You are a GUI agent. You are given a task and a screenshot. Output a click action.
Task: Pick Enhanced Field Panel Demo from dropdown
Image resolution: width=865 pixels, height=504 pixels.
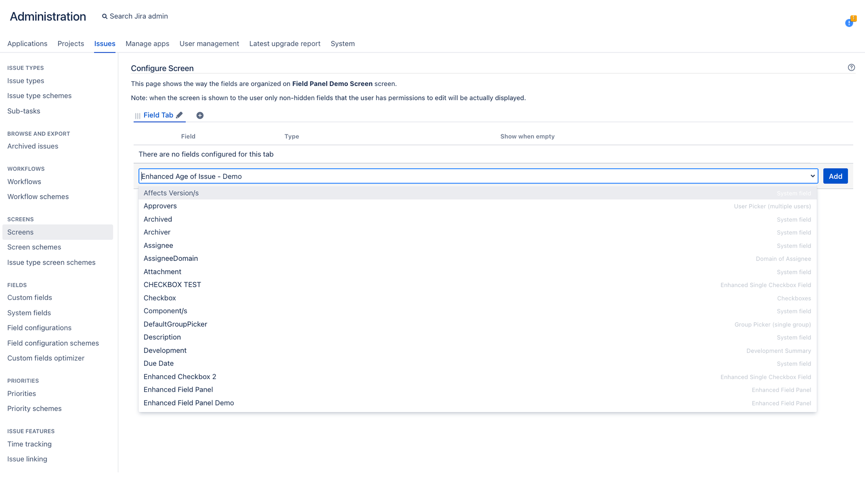(x=188, y=403)
